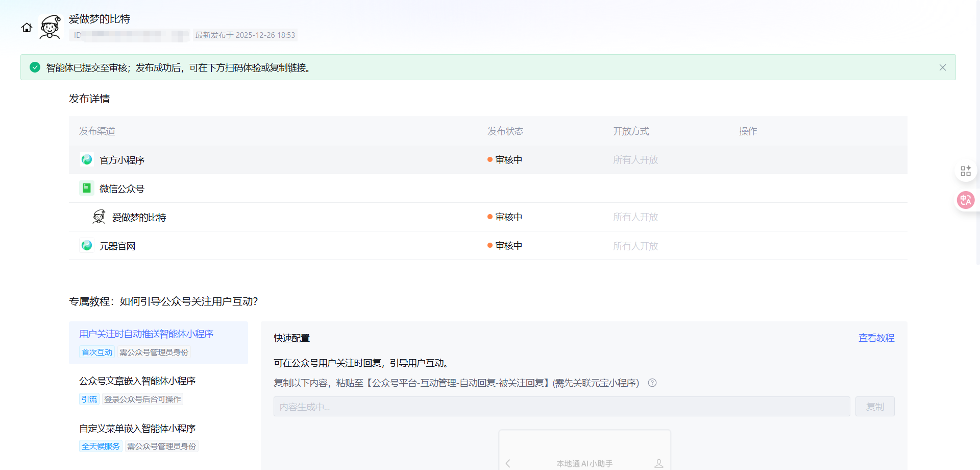The height and width of the screenshot is (470, 980).
Task: Open the floating grid-plus widget on right edge
Action: pyautogui.click(x=965, y=171)
